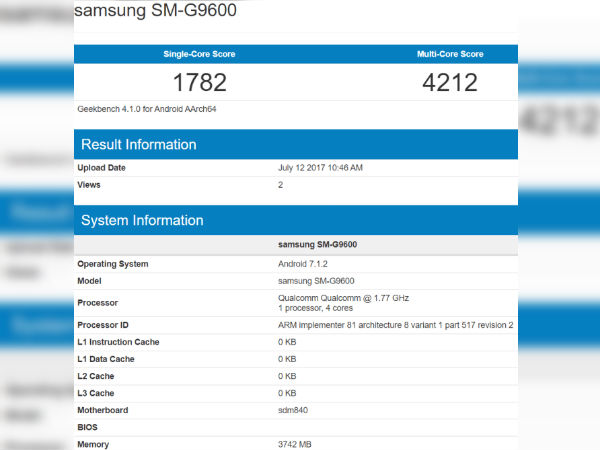Screen dimensions: 600x450
Task: Select the Model value samsung SM-G9600
Action: (316, 281)
